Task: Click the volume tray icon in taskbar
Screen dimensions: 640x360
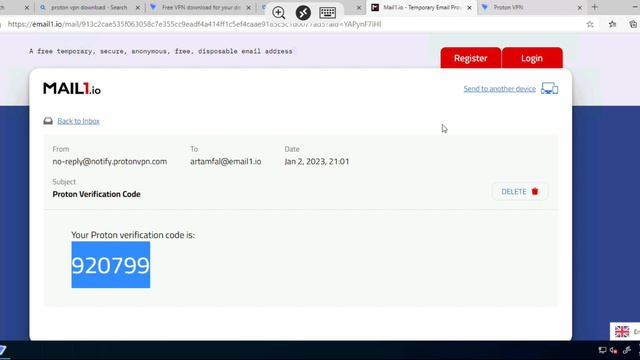Action: (614, 350)
